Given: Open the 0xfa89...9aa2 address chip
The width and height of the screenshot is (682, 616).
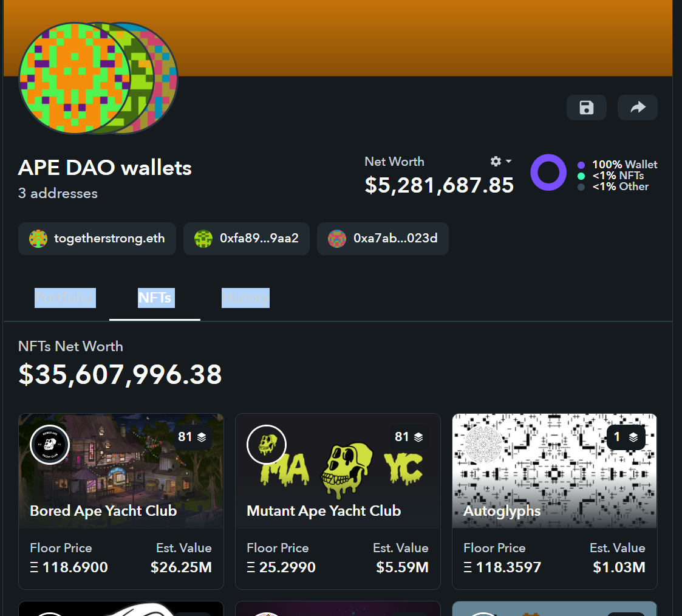Looking at the screenshot, I should click(x=247, y=239).
